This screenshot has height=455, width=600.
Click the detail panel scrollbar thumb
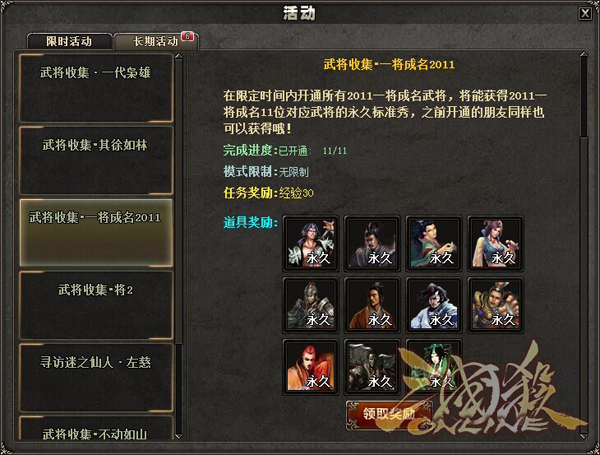click(584, 96)
